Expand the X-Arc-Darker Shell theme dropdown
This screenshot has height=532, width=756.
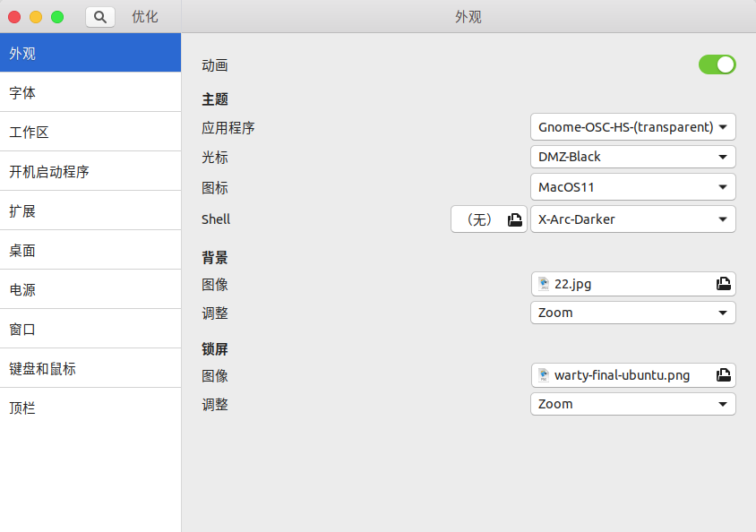(x=632, y=219)
